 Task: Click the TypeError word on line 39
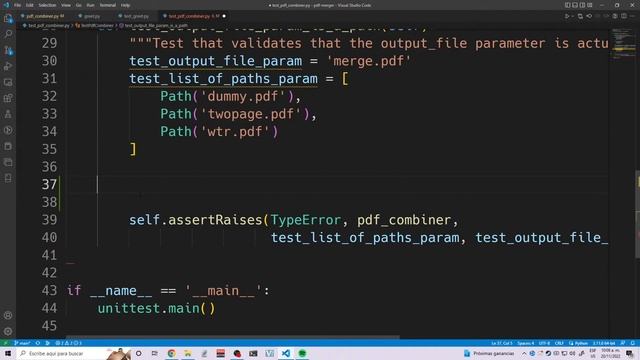[x=305, y=220]
